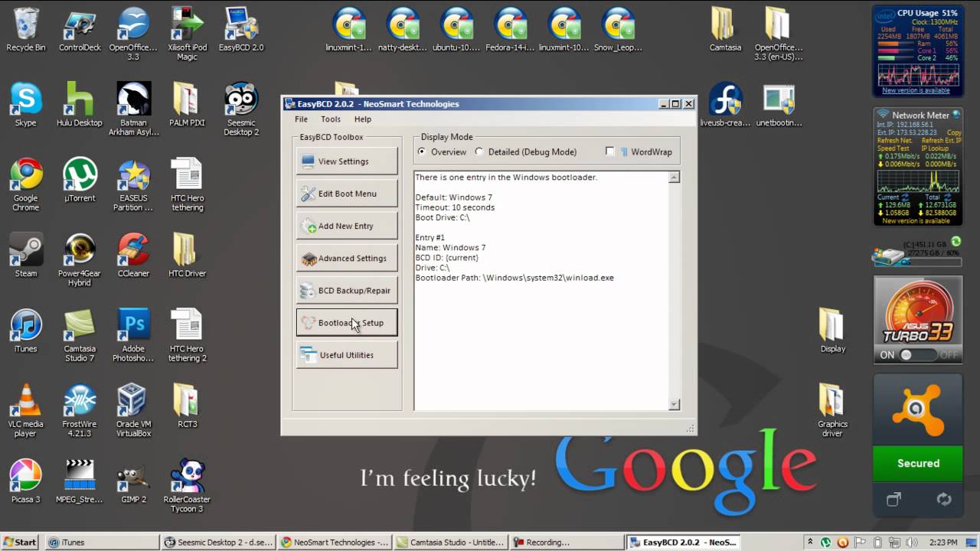Image resolution: width=980 pixels, height=551 pixels.
Task: Switch to NeoSmart Technologies Chrome taskbar item
Action: coord(335,542)
